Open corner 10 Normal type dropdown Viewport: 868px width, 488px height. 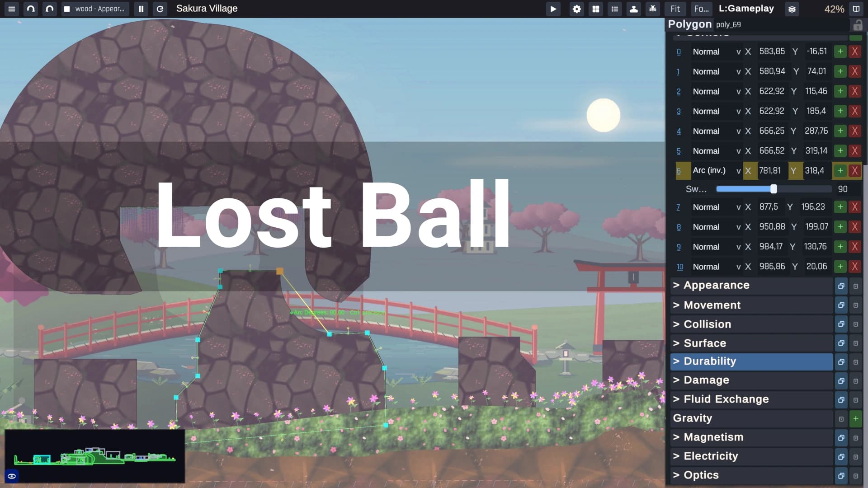tap(717, 267)
